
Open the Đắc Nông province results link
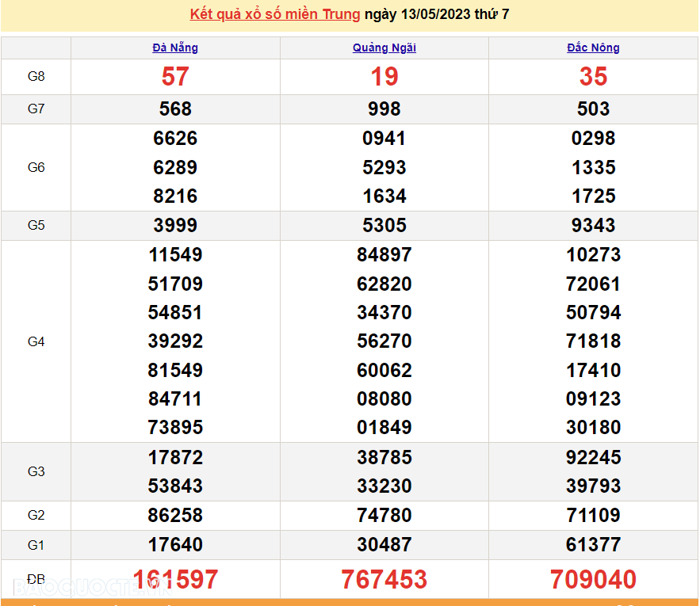click(593, 48)
